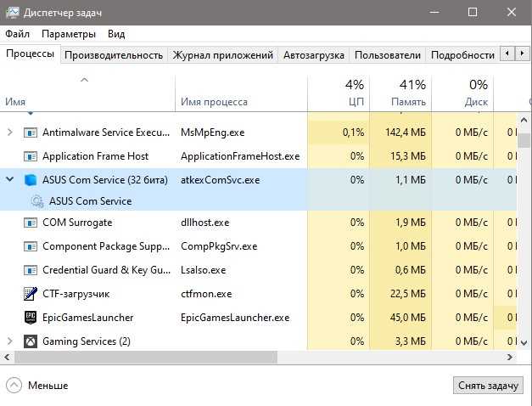Select the ctfmon.exe process name
This screenshot has width=532, height=406.
tap(206, 294)
